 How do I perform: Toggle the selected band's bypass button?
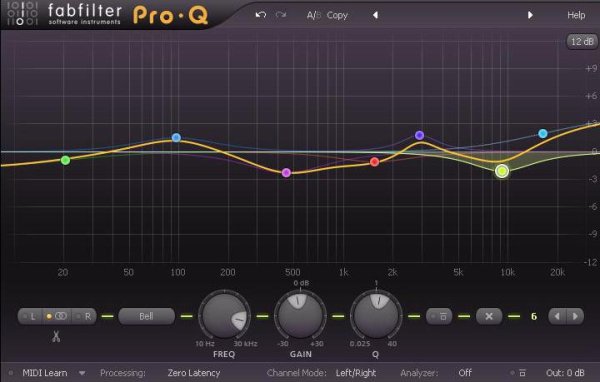(x=439, y=317)
